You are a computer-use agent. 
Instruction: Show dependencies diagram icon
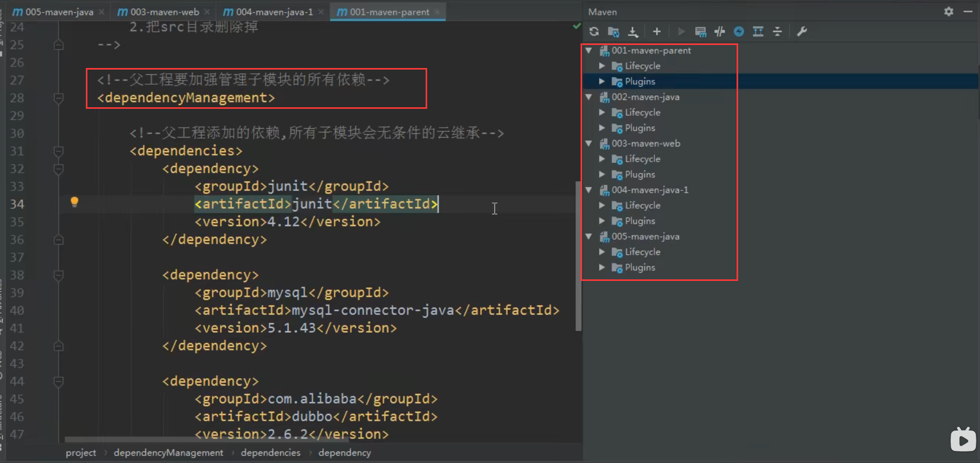tap(758, 31)
